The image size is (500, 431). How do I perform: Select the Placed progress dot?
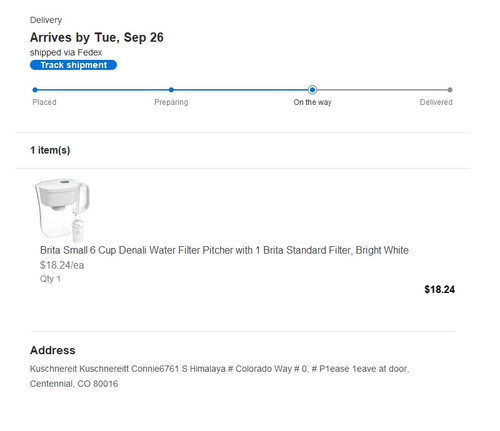pos(35,90)
